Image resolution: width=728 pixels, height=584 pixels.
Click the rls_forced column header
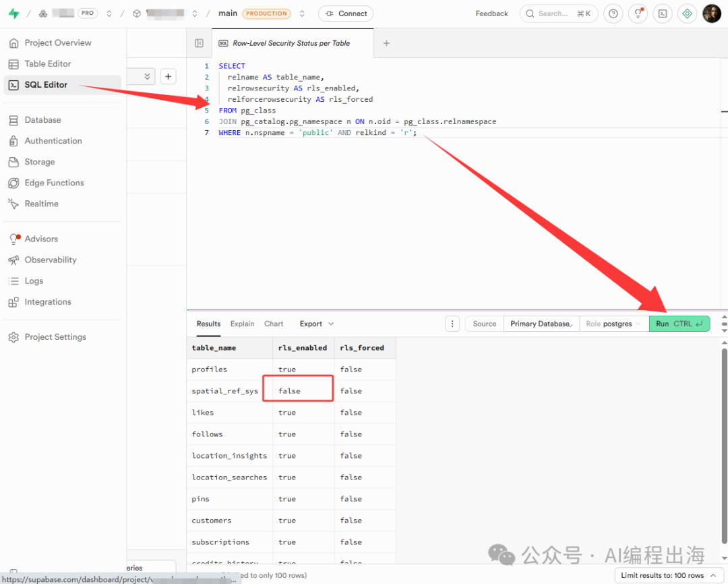pyautogui.click(x=365, y=348)
